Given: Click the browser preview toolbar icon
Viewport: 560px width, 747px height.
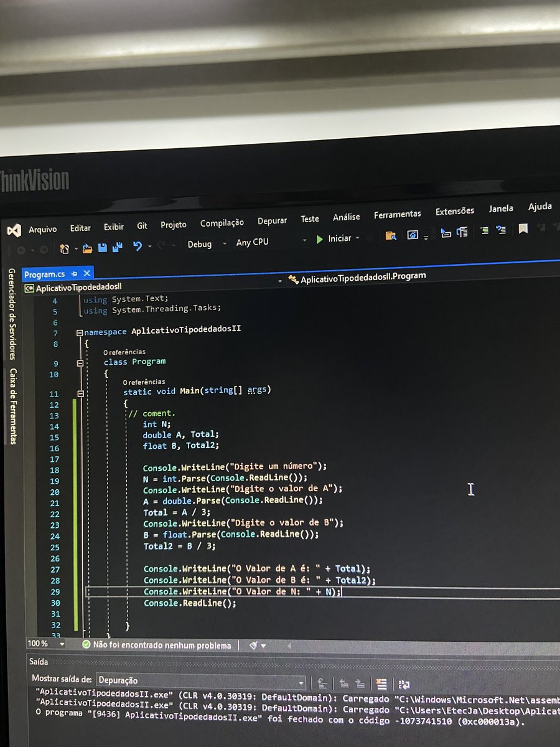Looking at the screenshot, I should [x=412, y=235].
